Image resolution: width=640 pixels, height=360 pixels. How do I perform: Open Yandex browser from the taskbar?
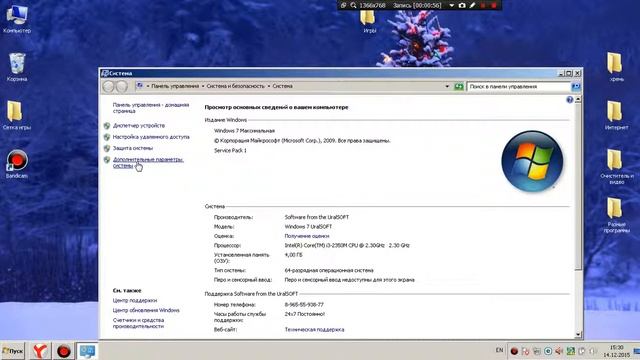pyautogui.click(x=40, y=351)
